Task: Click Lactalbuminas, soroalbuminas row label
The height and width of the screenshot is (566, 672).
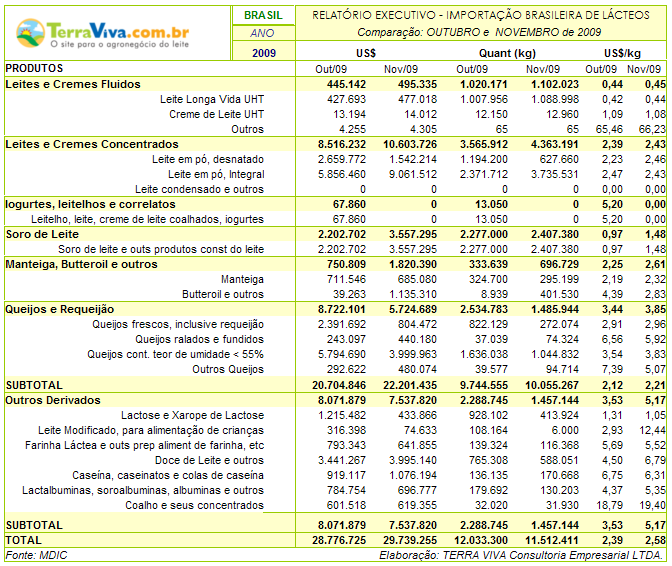Action: click(x=143, y=490)
